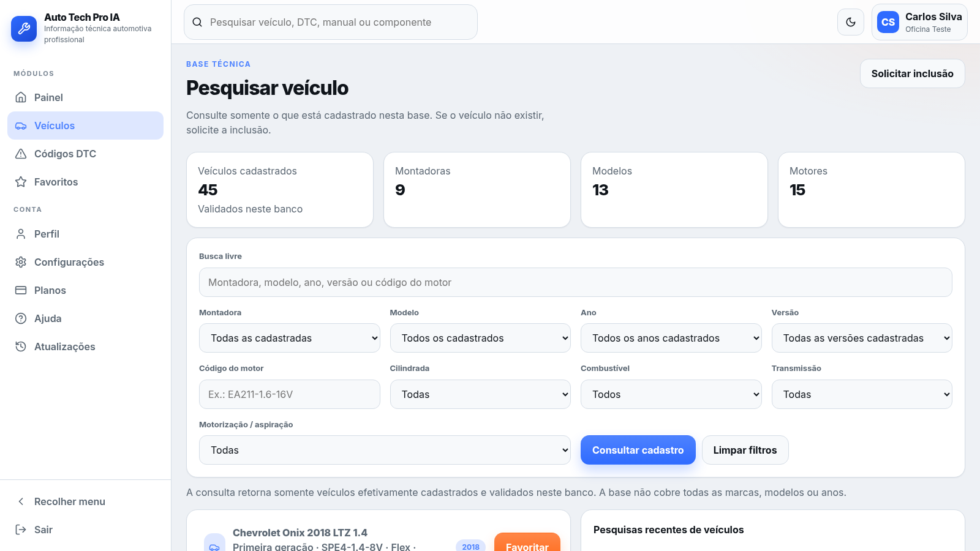Click the Planos credit card icon
Screen dimensions: 980x551
click(21, 290)
